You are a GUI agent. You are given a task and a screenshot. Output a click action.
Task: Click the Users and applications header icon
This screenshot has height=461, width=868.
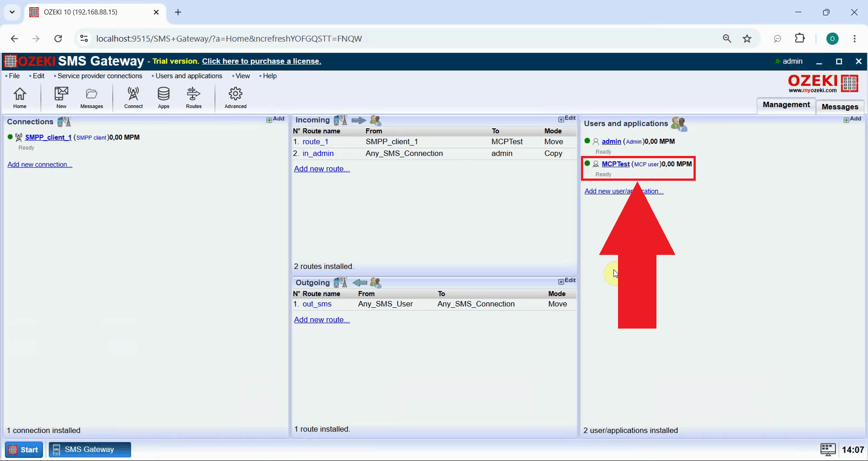coord(679,123)
